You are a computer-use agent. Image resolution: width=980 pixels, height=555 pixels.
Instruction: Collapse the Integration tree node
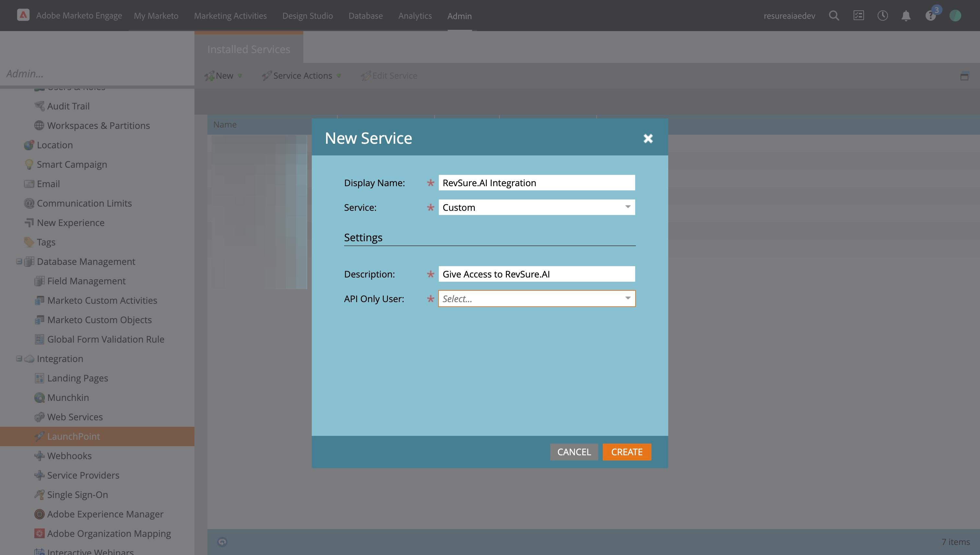19,359
